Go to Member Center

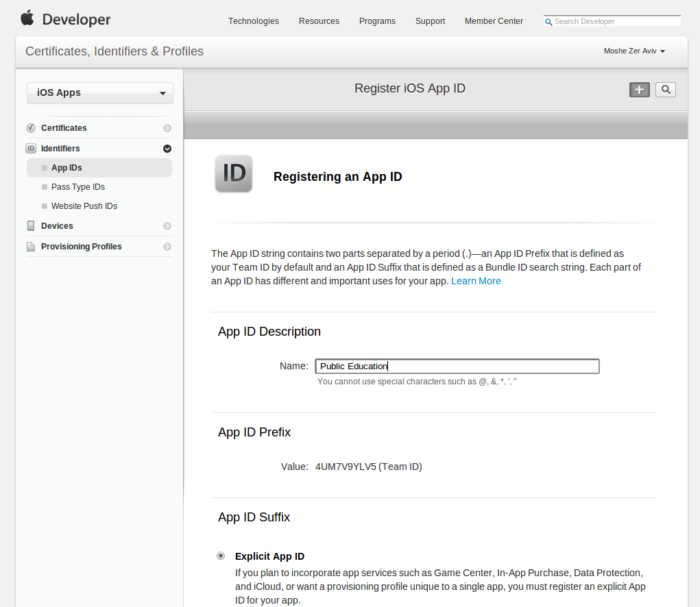pos(494,21)
